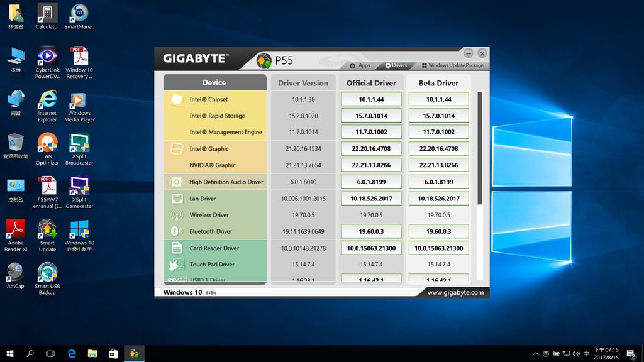The image size is (644, 362).
Task: Open Windows Media Player shortcut
Action: 79,106
